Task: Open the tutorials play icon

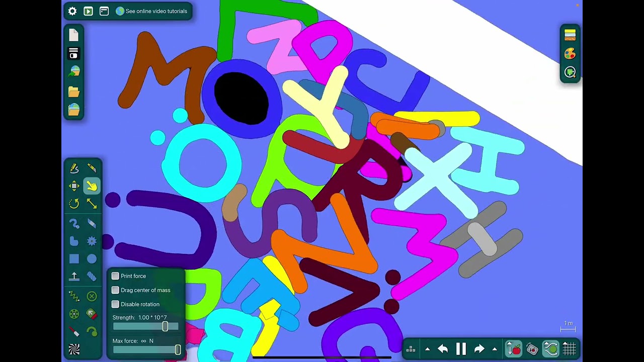Action: point(88,11)
